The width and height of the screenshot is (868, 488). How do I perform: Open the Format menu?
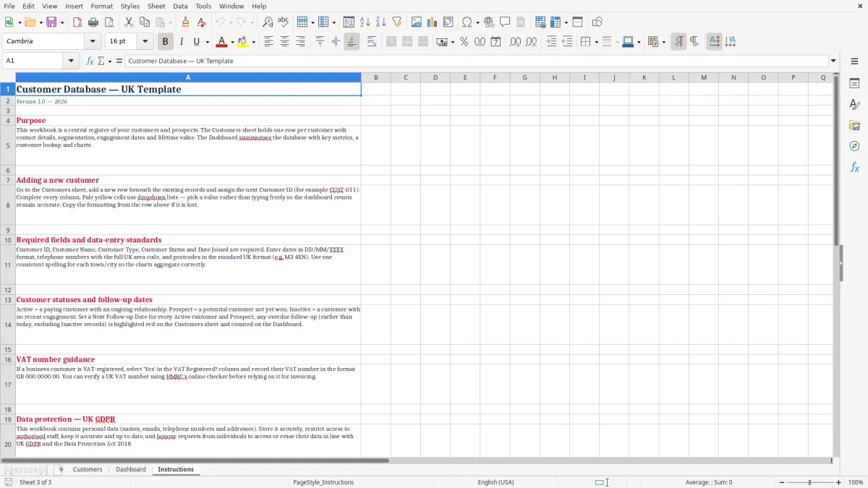pyautogui.click(x=102, y=6)
